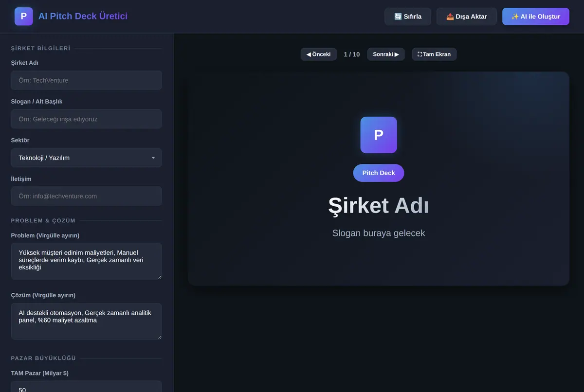Click into the Problem textarea

86,261
